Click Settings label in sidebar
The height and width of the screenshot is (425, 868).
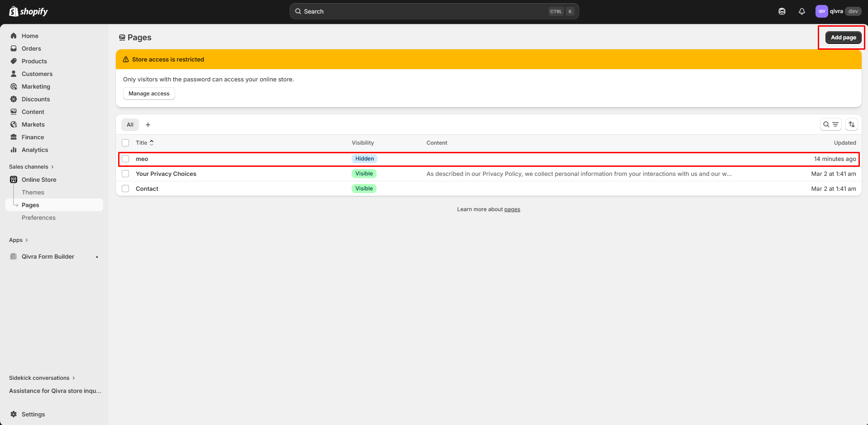point(33,414)
